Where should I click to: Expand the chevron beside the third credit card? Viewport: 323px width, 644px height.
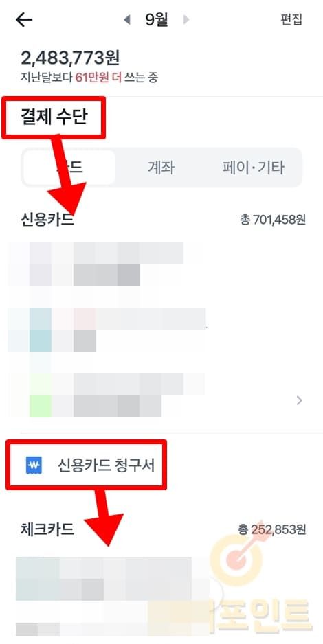click(x=299, y=400)
